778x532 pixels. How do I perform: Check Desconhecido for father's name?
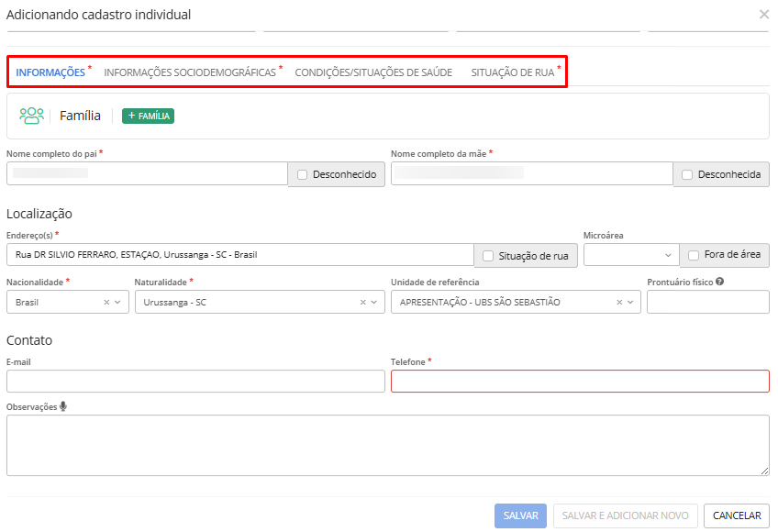coord(302,174)
